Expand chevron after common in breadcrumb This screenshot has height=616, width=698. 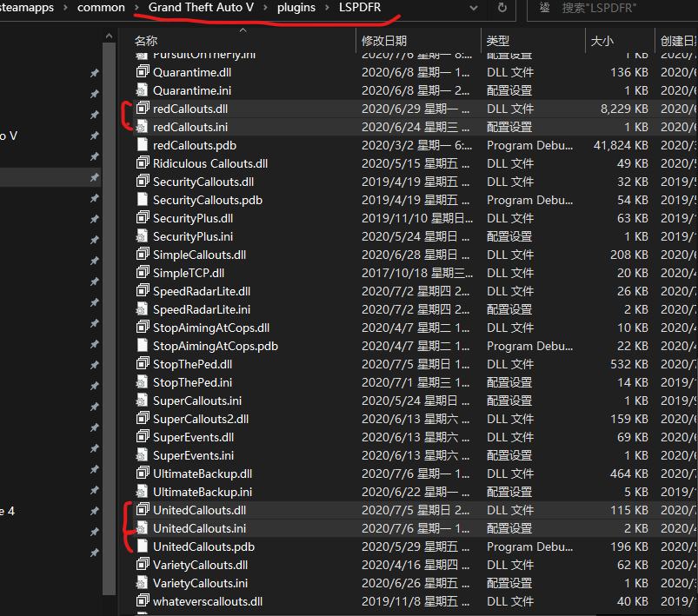[x=136, y=8]
